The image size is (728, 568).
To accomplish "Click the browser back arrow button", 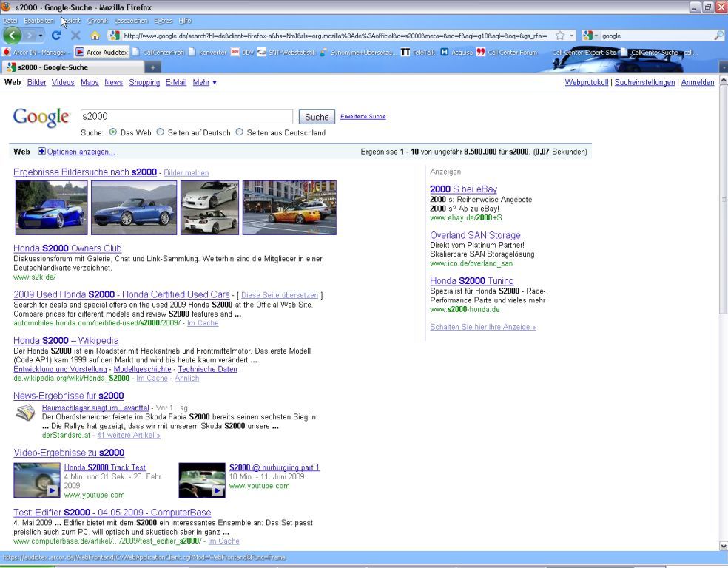I will tap(12, 35).
